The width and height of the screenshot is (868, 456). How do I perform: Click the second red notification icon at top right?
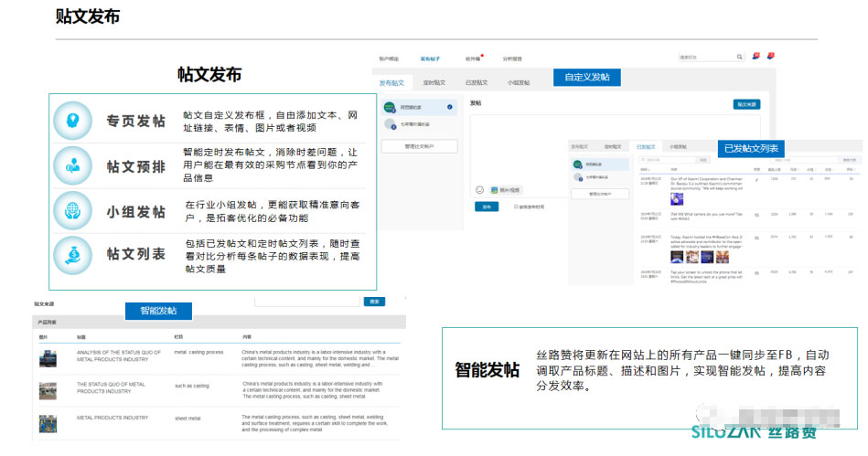click(x=770, y=57)
